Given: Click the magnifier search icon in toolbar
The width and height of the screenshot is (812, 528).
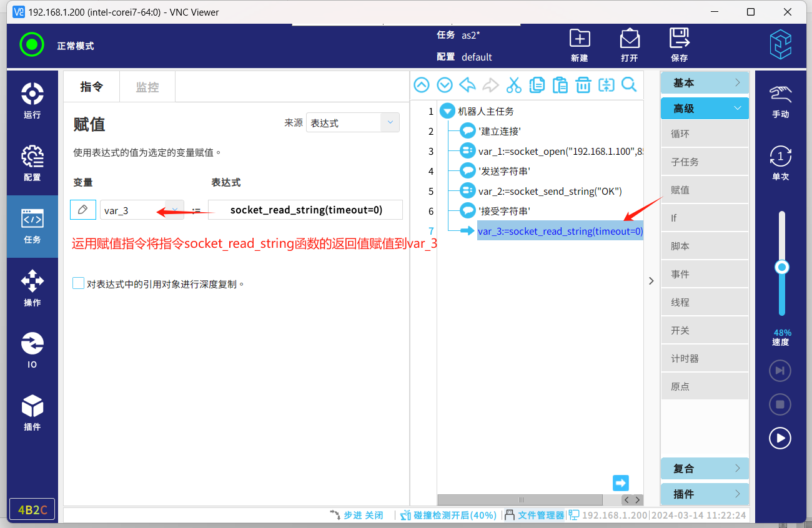Looking at the screenshot, I should pyautogui.click(x=629, y=85).
